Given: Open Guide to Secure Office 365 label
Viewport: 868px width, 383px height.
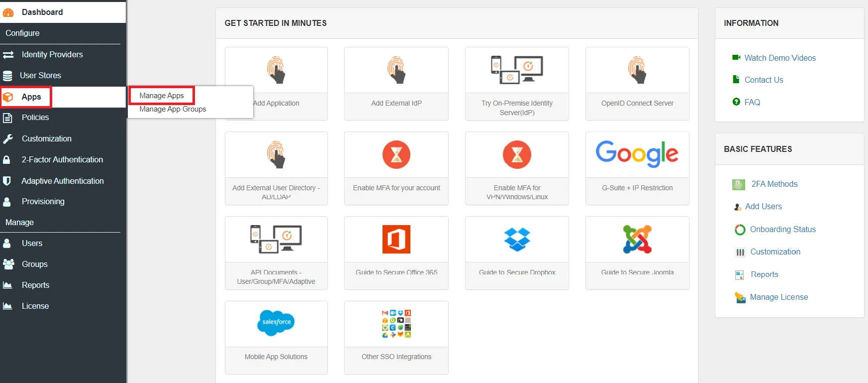Looking at the screenshot, I should (396, 272).
